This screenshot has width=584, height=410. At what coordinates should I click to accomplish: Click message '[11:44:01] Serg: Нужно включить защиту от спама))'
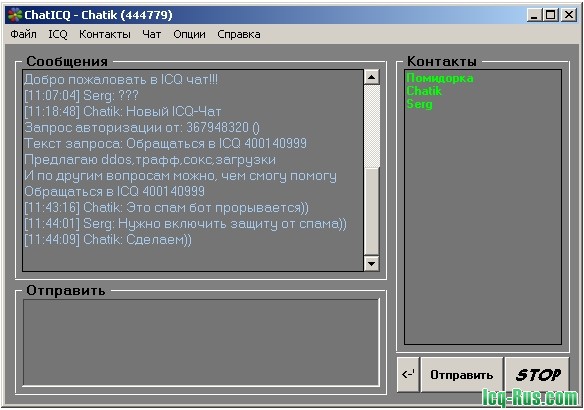[185, 223]
